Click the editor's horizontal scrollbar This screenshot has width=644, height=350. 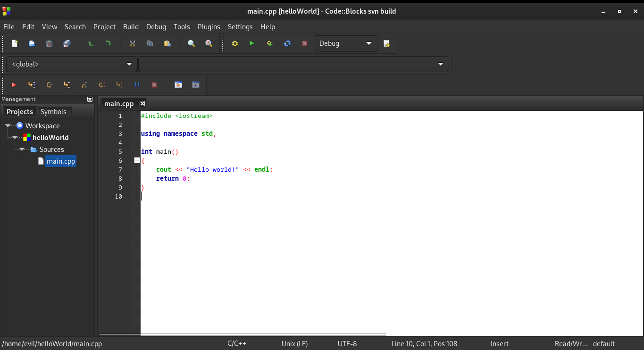(243, 334)
